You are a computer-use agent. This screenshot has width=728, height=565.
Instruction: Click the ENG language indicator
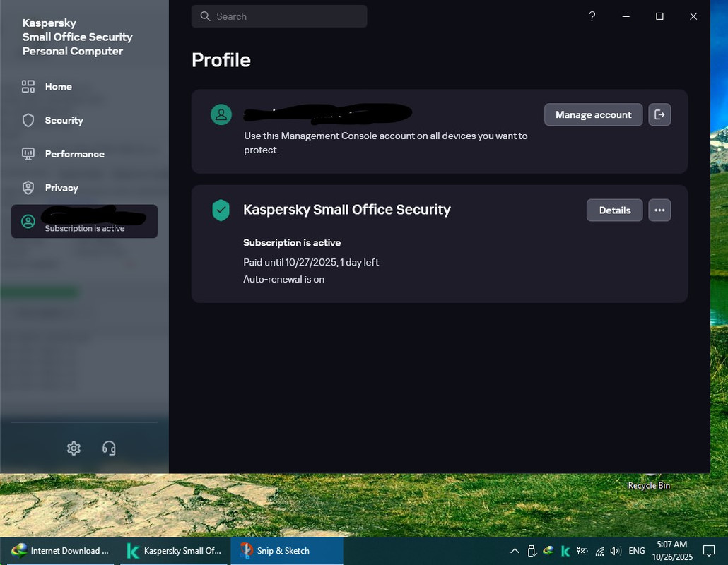[637, 551]
